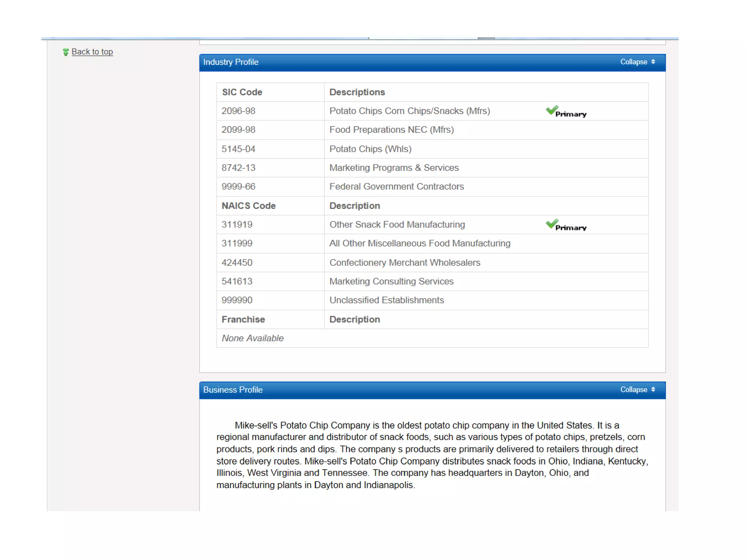
Task: Select SIC code 2096-98 cell
Action: pos(238,111)
